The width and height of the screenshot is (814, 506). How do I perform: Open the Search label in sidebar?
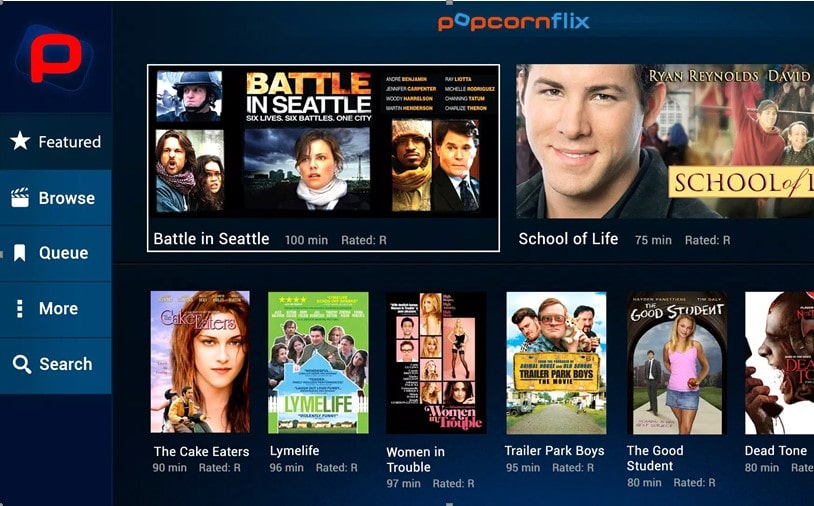coord(66,364)
